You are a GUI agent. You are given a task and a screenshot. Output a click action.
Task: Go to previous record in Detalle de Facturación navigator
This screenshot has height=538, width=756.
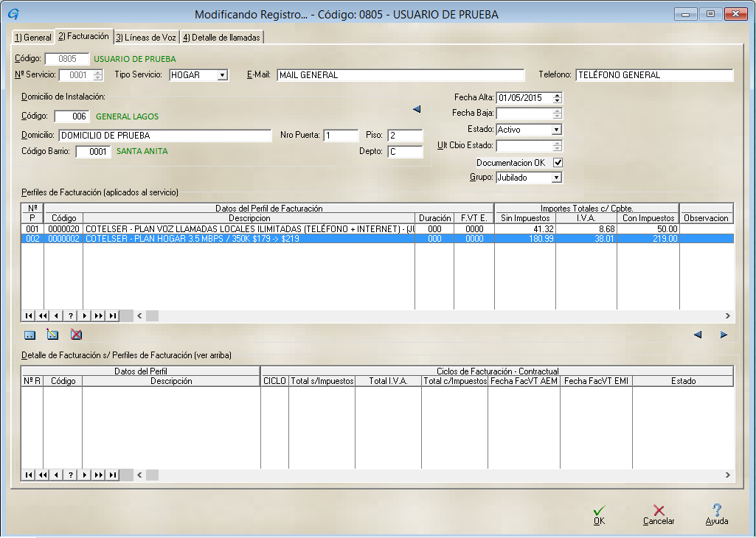pos(56,475)
